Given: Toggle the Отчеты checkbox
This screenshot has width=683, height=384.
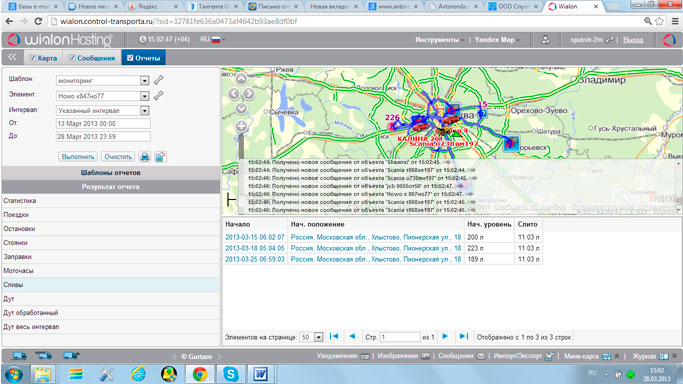Looking at the screenshot, I should [x=130, y=57].
